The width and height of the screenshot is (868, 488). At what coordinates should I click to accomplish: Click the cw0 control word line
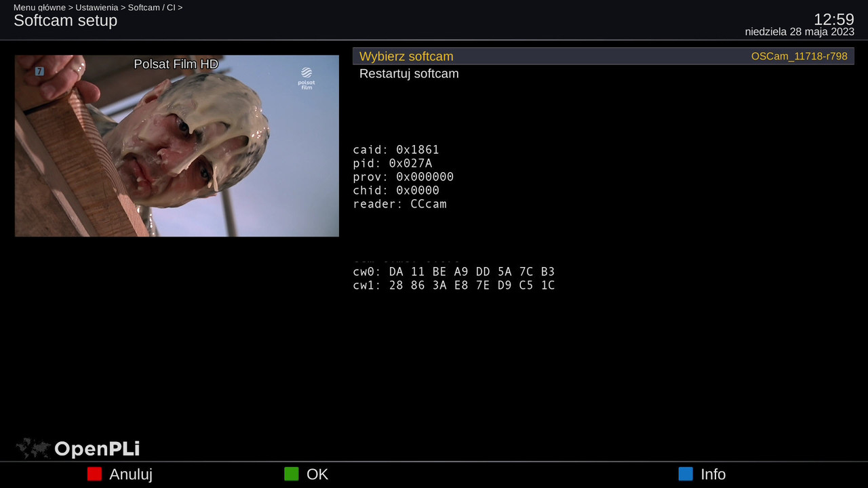(454, 272)
